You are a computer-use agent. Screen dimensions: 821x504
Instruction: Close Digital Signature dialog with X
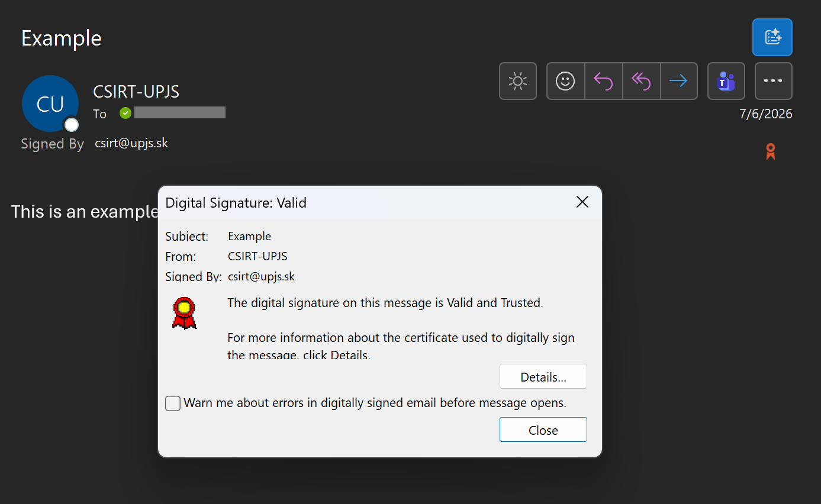(x=582, y=202)
